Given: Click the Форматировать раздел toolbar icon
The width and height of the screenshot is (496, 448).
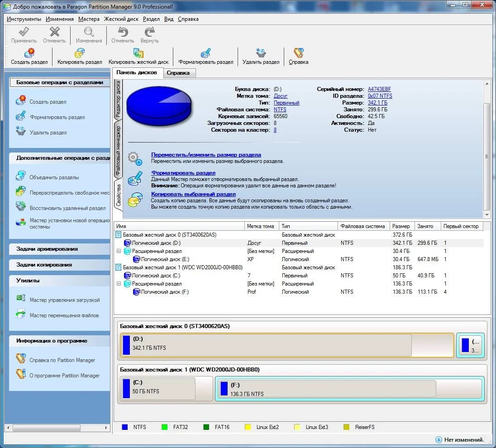Looking at the screenshot, I should point(206,53).
